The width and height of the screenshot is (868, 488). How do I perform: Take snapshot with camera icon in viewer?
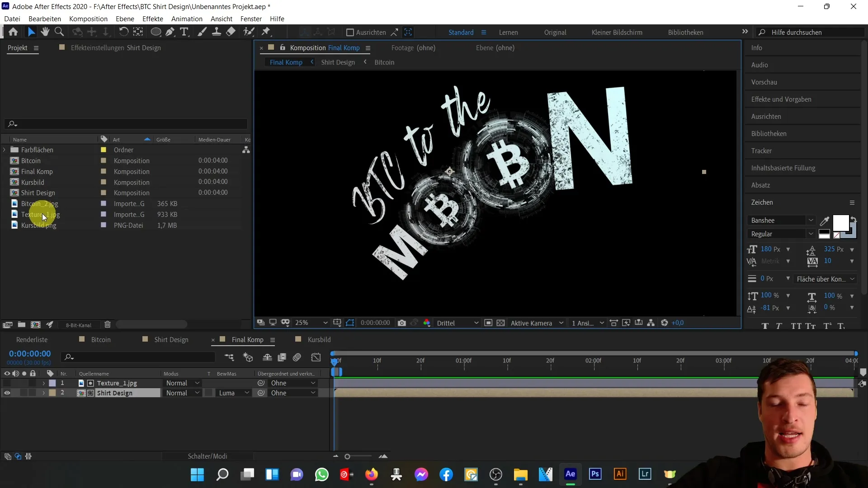point(401,323)
